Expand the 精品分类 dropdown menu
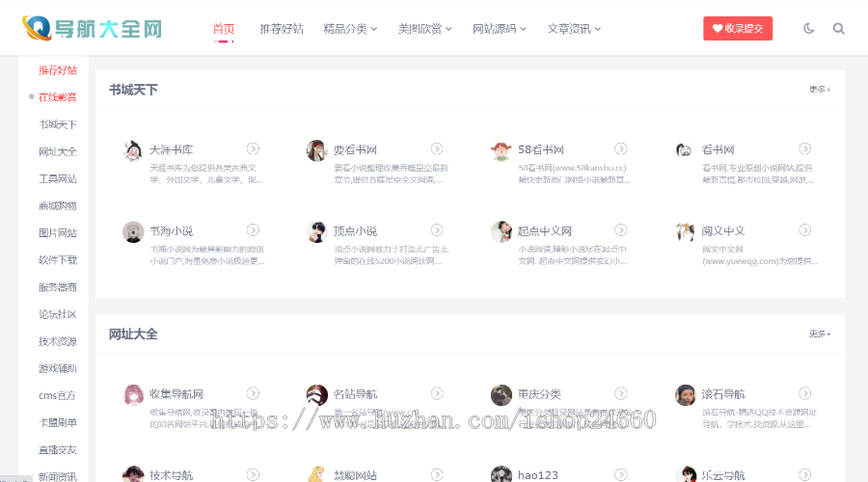The image size is (868, 482). click(x=350, y=29)
